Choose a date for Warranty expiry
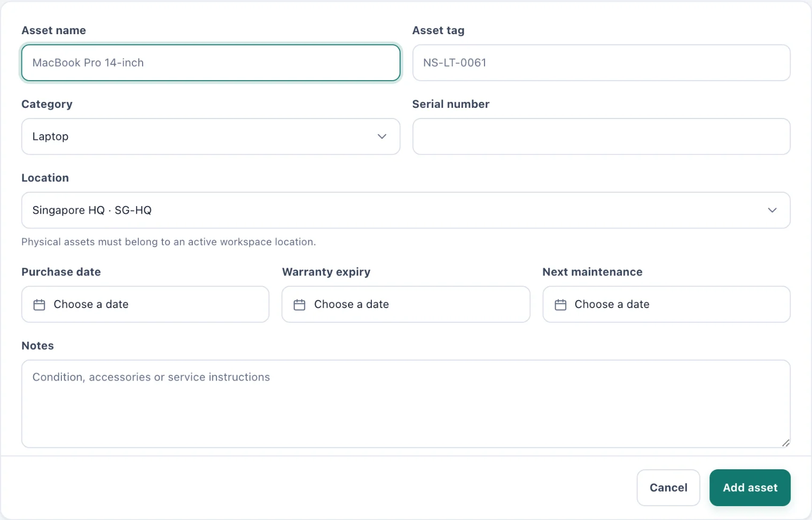 click(406, 304)
